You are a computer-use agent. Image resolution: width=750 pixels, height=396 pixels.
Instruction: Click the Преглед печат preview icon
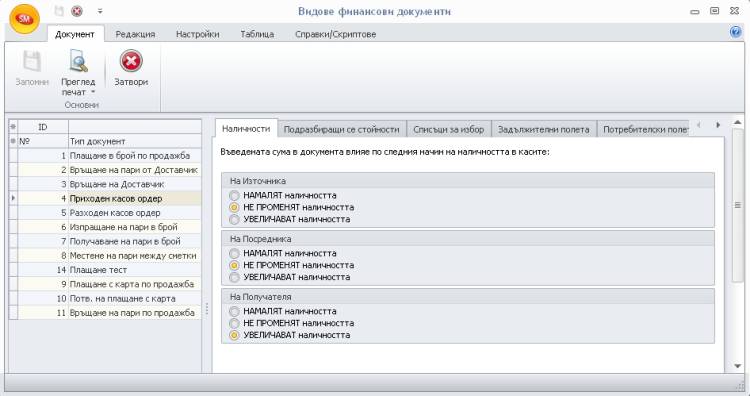tap(78, 62)
